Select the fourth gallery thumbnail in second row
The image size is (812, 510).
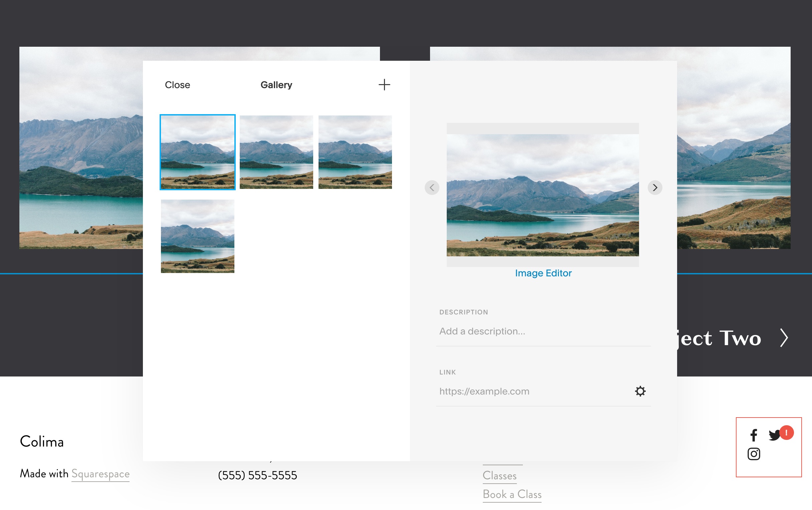197,236
